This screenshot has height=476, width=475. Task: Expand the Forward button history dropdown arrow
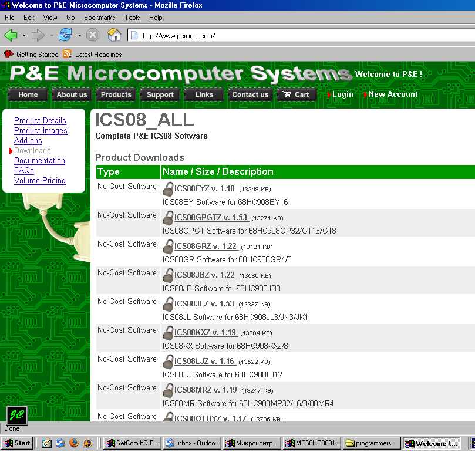coord(52,36)
